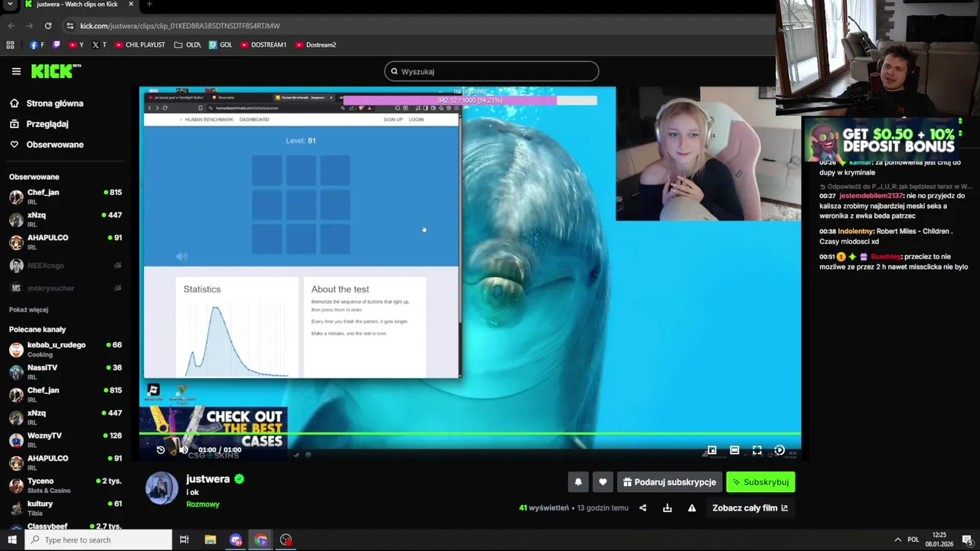This screenshot has height=551, width=980.
Task: Open the Facebook bookmark
Action: [x=36, y=45]
